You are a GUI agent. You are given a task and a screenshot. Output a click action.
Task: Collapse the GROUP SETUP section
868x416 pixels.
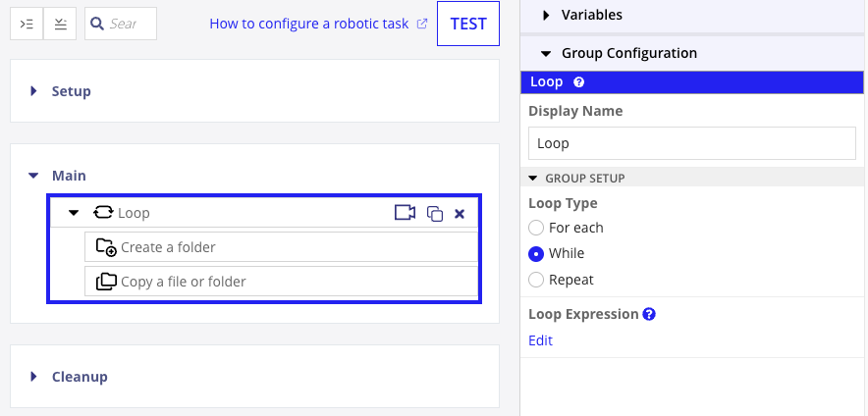(x=533, y=179)
